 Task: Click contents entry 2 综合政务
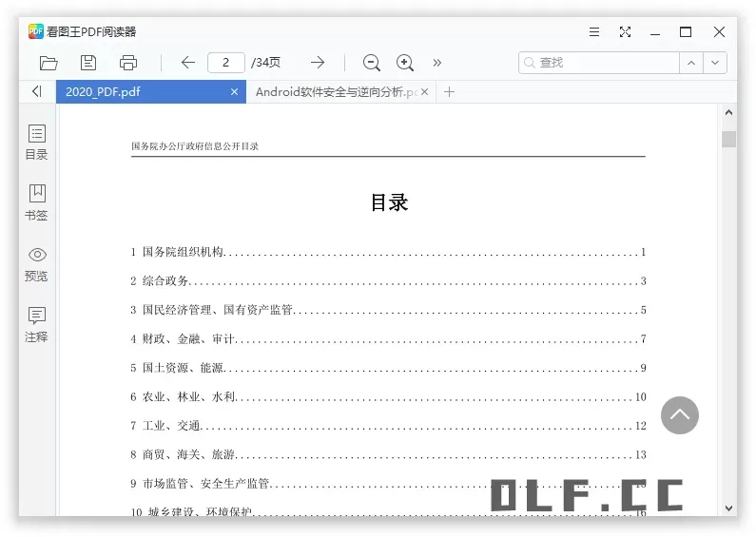tap(388, 280)
